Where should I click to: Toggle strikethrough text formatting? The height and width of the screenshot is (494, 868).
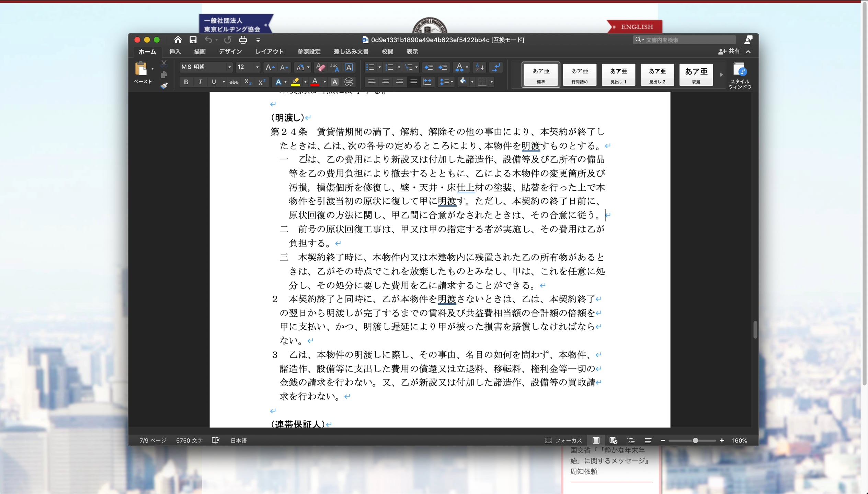pos(234,82)
